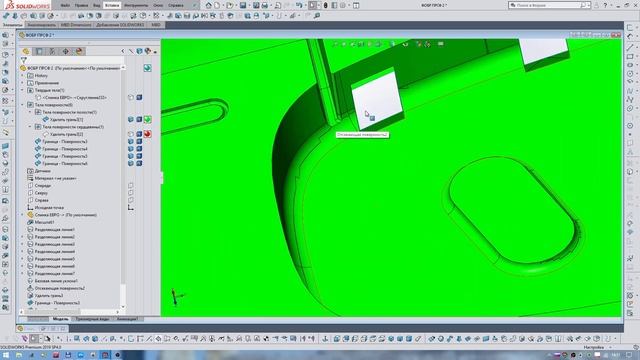
Task: Collapse the Тела поверхности(6) folder
Action: (x=22, y=105)
